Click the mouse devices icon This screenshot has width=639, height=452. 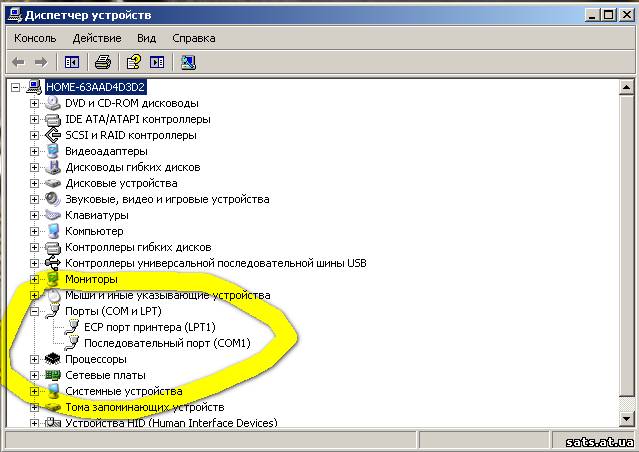(x=53, y=295)
